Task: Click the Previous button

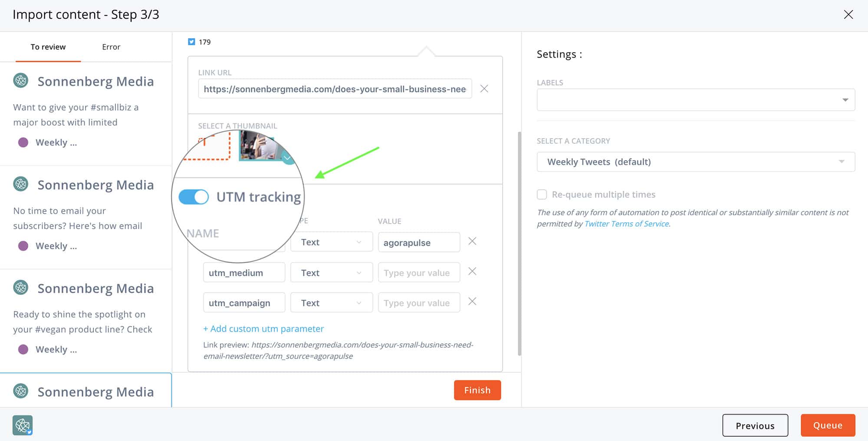Action: (x=755, y=425)
